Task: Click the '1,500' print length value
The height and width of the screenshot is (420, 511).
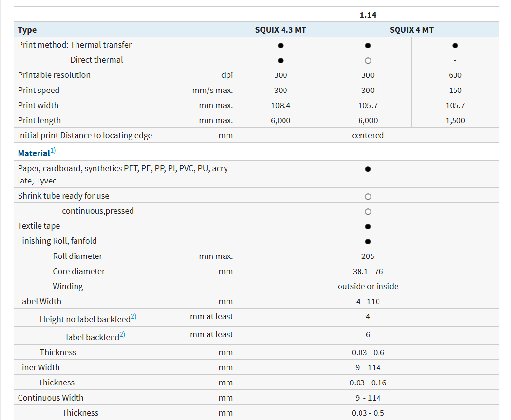Action: pos(455,121)
